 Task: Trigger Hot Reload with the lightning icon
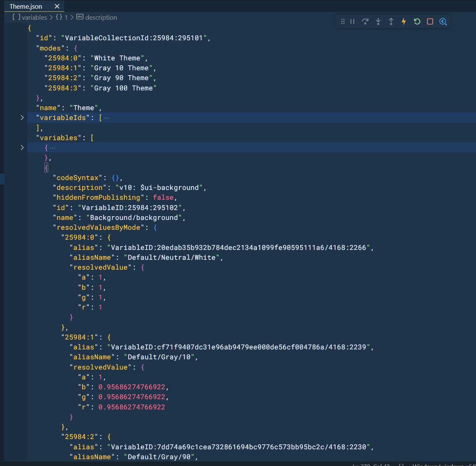pos(403,22)
